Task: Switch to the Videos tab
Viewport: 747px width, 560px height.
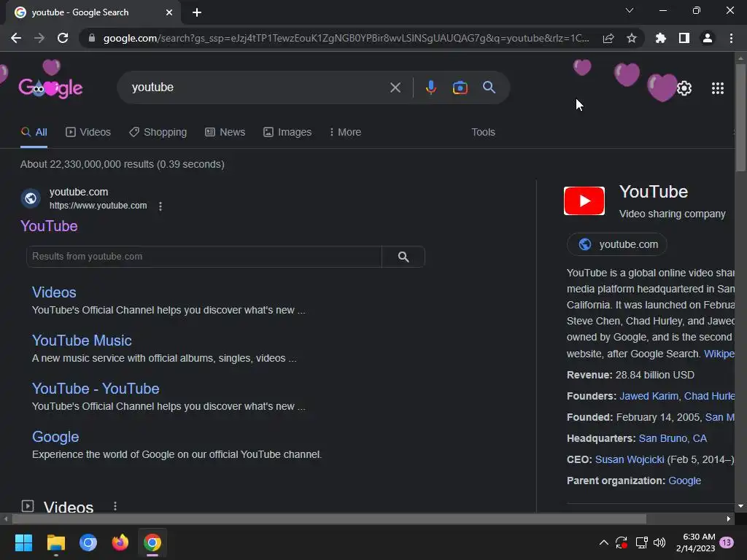Action: click(88, 133)
